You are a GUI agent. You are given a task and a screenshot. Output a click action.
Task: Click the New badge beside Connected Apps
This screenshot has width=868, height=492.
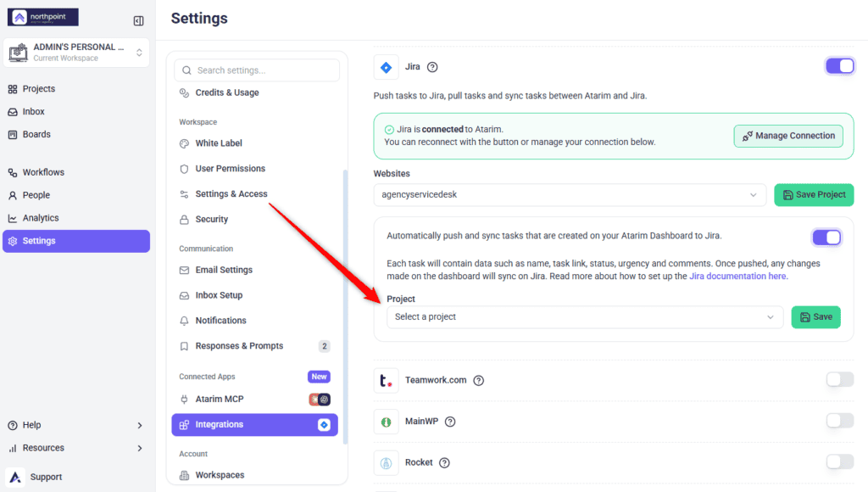(x=319, y=377)
